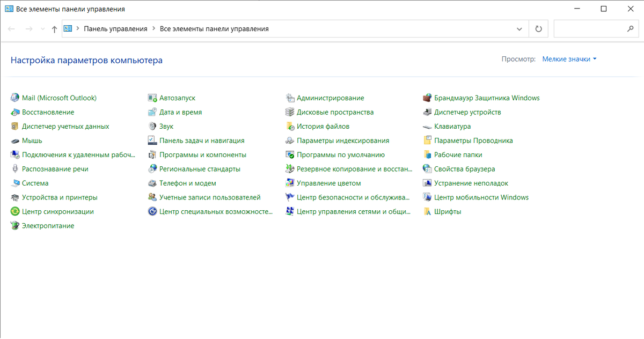
Task: Expand chevron after Панель управления breadcrumb
Action: (153, 29)
